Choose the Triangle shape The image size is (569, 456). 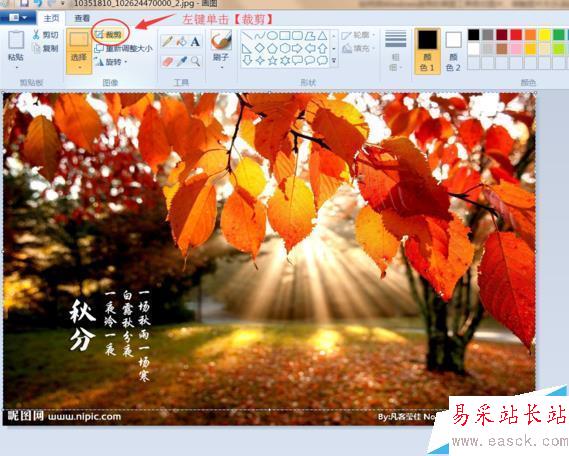(x=322, y=36)
